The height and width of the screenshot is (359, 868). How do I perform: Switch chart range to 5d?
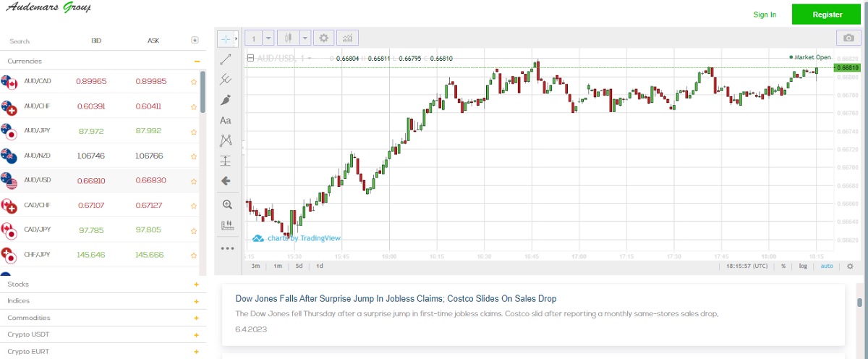299,266
